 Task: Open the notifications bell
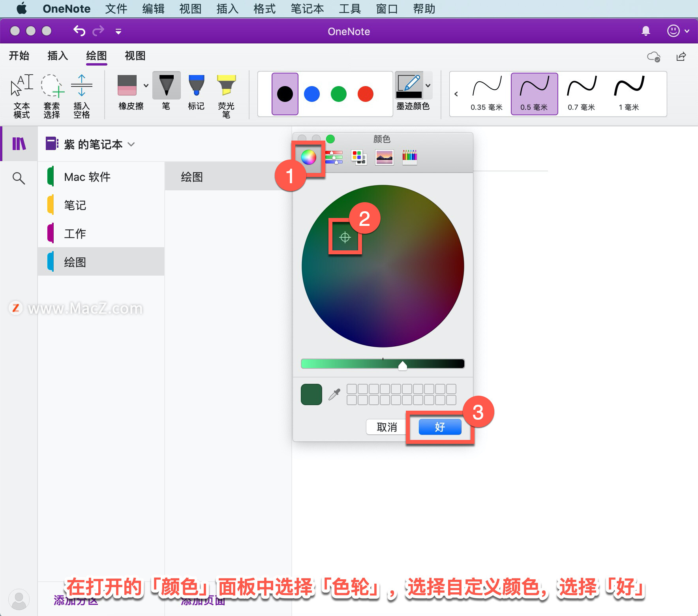[646, 31]
